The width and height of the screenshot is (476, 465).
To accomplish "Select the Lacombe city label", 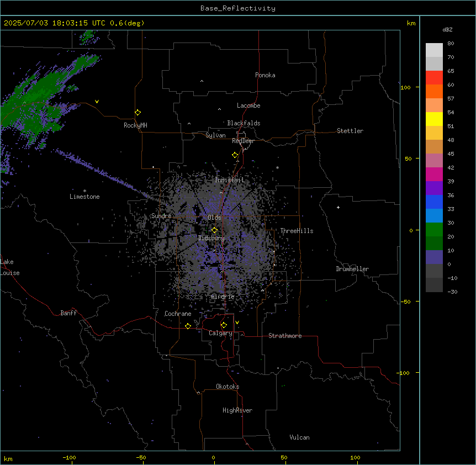I will pos(248,105).
